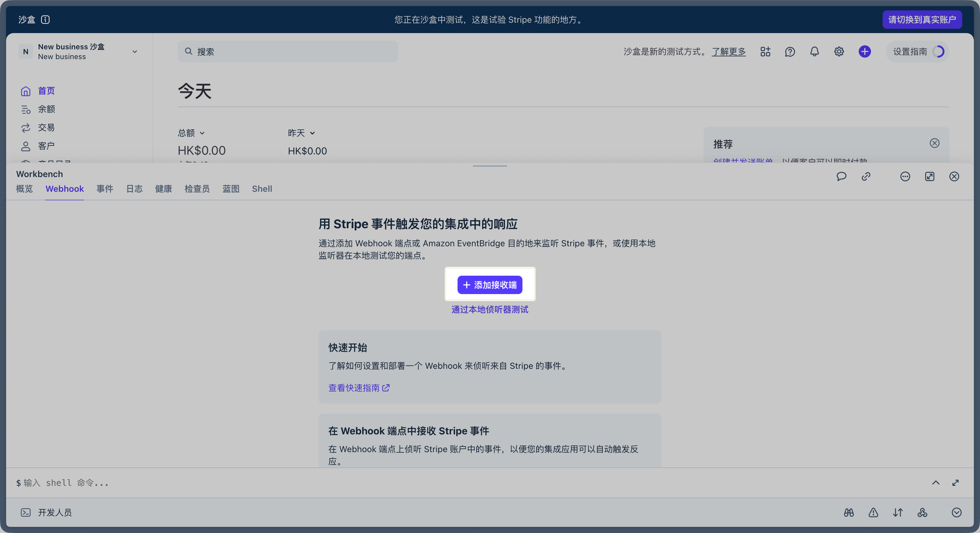This screenshot has width=980, height=533.
Task: Click the warning triangle icon in developer bar
Action: 873,512
